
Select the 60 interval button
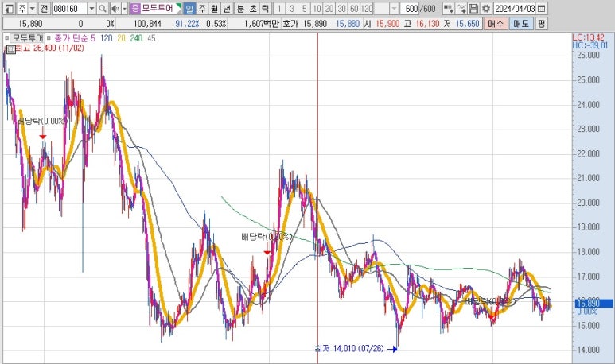point(354,8)
